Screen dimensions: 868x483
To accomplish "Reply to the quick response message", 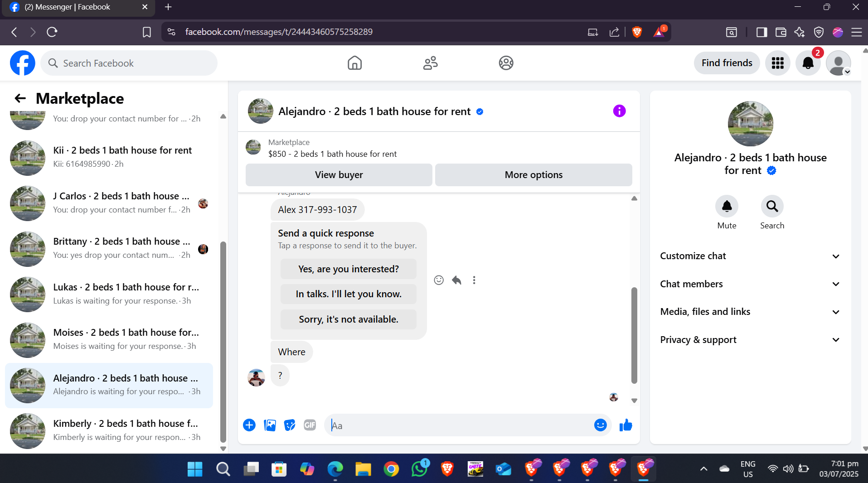I will coord(456,280).
